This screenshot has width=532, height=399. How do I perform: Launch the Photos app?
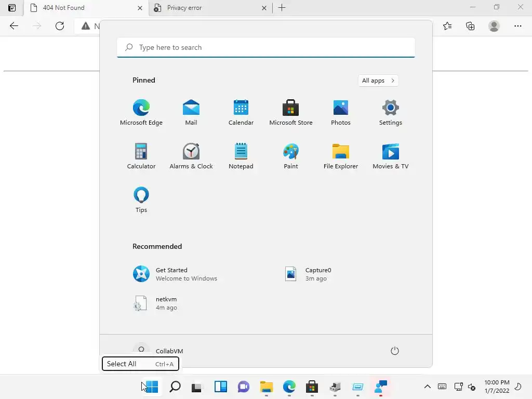tap(341, 112)
